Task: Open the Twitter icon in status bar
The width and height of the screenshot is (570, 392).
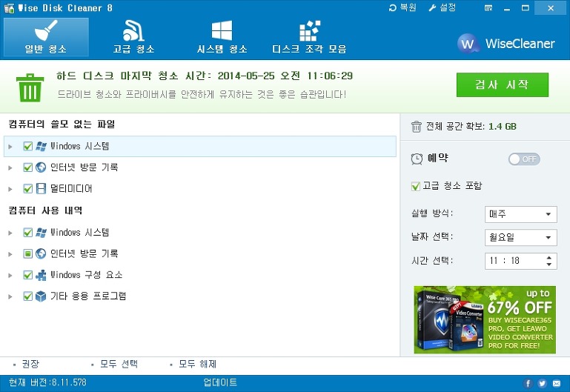Action: (543, 383)
